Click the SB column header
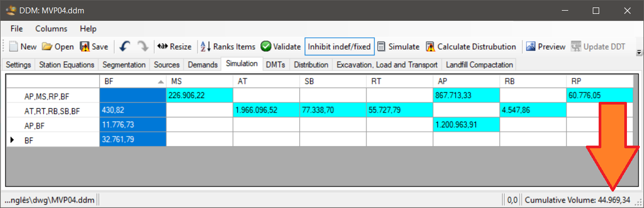The image size is (644, 208). [x=333, y=81]
